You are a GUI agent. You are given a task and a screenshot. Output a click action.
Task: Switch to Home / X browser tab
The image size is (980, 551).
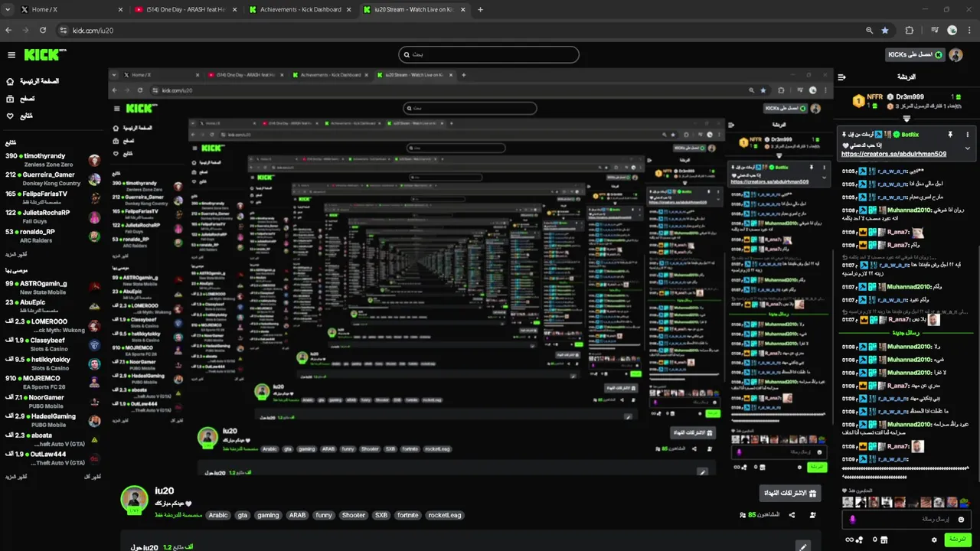point(71,10)
